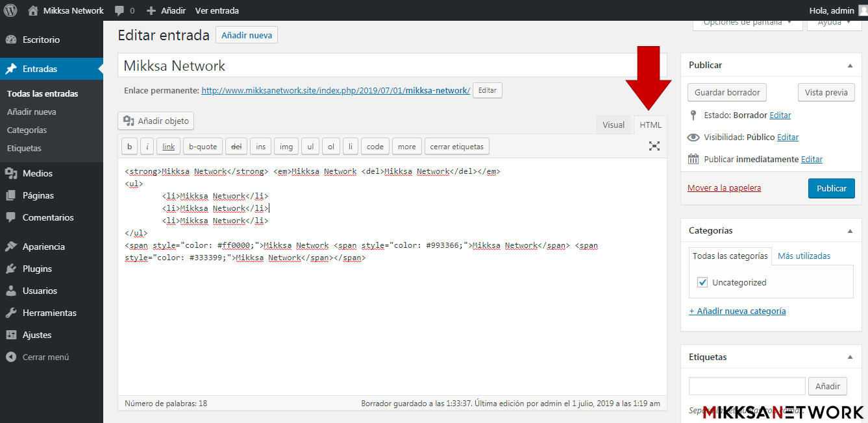Collapse the Categorías panel
Viewport: 868px width, 423px height.
tap(850, 231)
